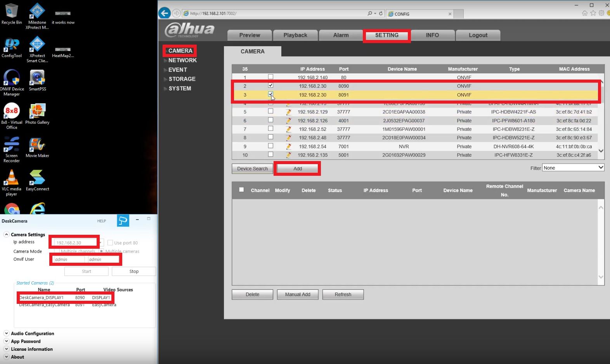Open the INFO tab
Viewport: 610px width, 364px height.
(432, 35)
